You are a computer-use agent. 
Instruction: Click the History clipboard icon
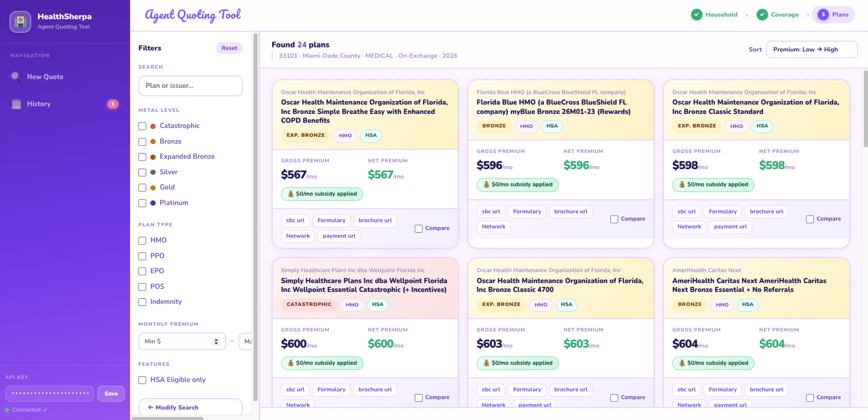point(17,104)
